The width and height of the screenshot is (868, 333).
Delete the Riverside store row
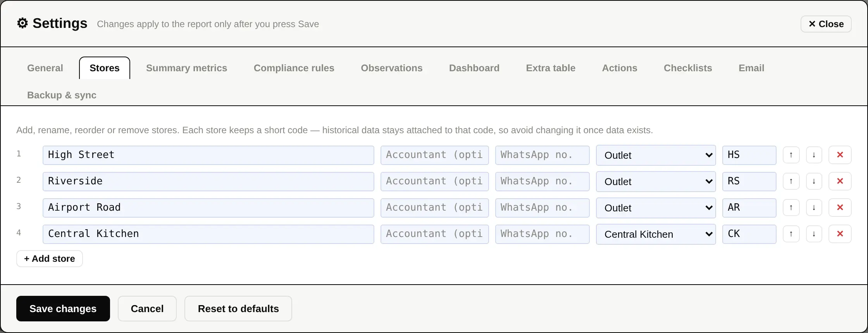tap(840, 181)
